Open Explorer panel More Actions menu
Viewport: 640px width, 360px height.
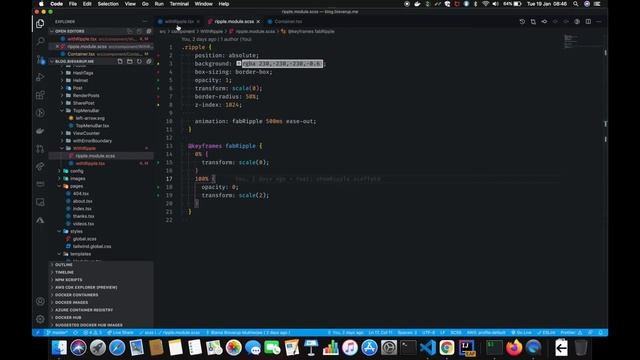pyautogui.click(x=145, y=22)
